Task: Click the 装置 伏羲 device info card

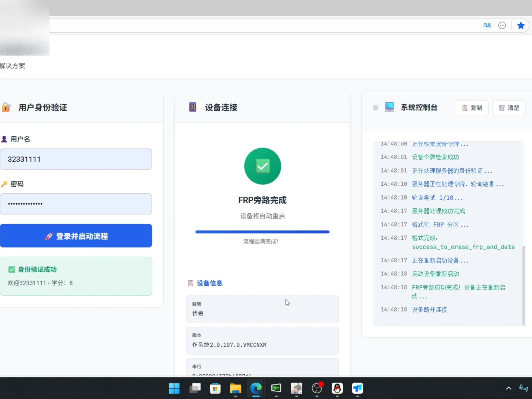Action: [262, 309]
